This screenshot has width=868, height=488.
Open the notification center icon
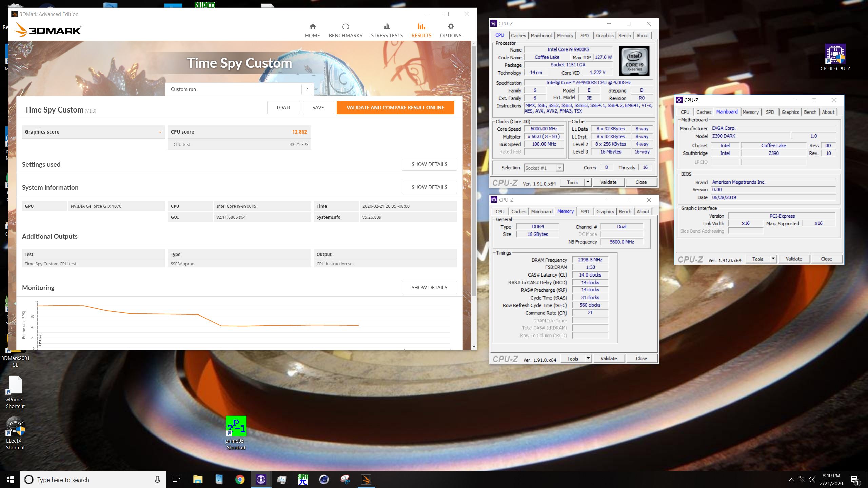click(x=855, y=480)
